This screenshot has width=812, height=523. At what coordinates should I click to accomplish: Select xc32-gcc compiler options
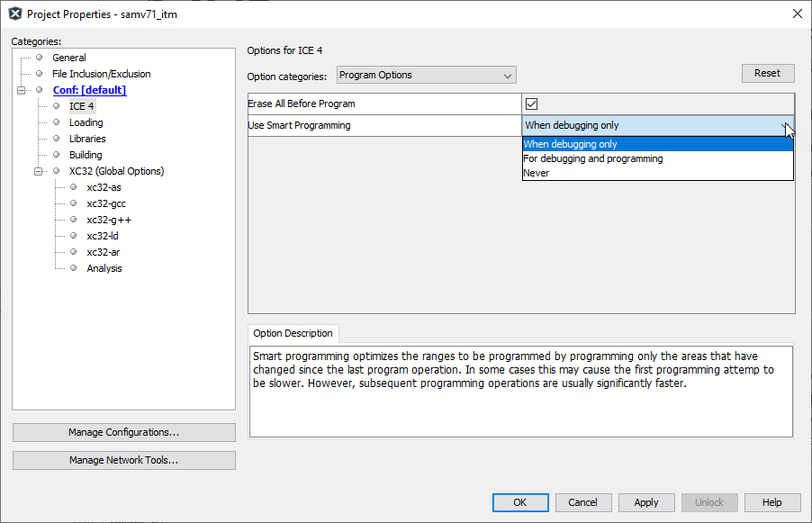pos(106,203)
